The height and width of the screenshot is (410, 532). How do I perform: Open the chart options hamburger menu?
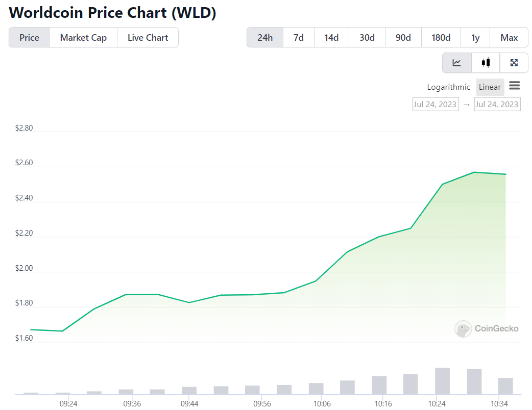(514, 86)
